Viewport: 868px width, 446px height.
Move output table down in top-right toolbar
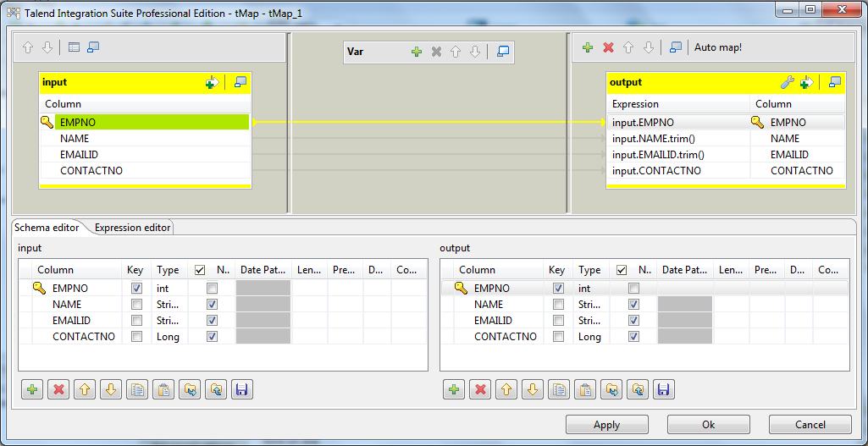(648, 47)
